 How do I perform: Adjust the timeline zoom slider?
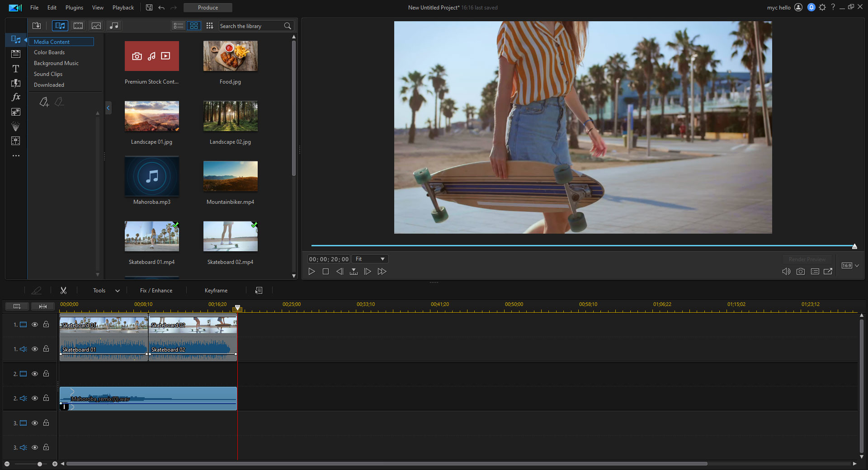pos(39,464)
